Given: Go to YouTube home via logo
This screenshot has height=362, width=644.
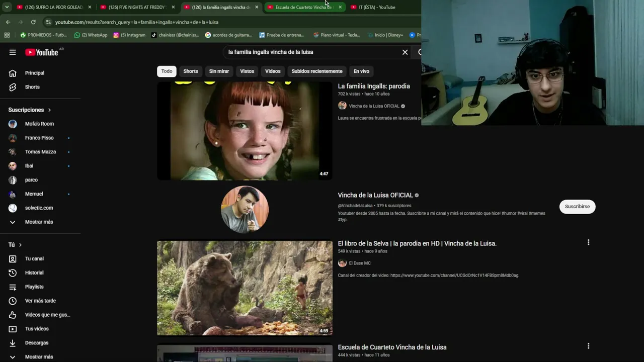Looking at the screenshot, I should (x=42, y=52).
